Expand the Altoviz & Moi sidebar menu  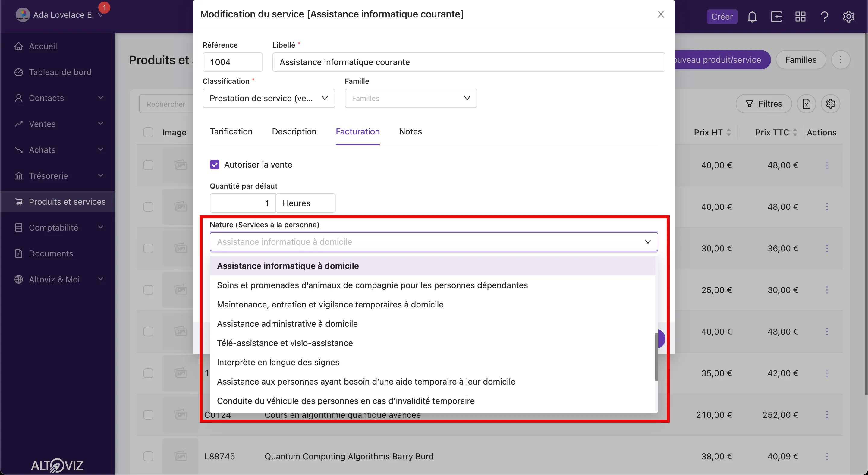[x=100, y=279]
